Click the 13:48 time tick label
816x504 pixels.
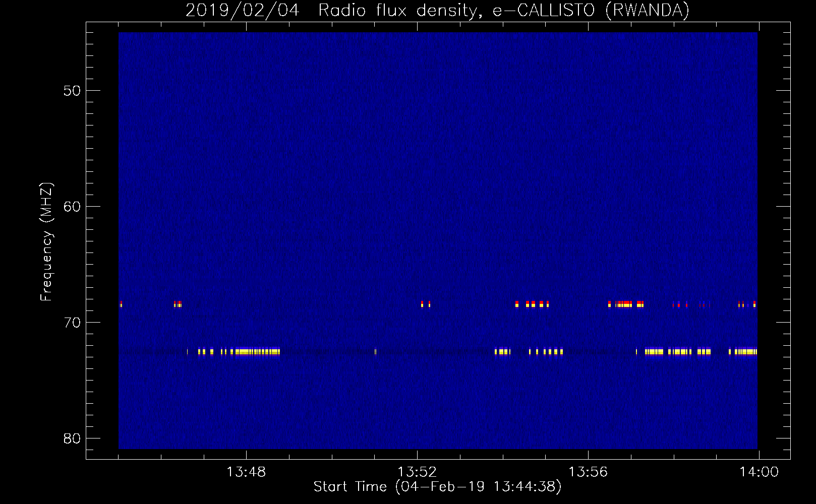[246, 472]
